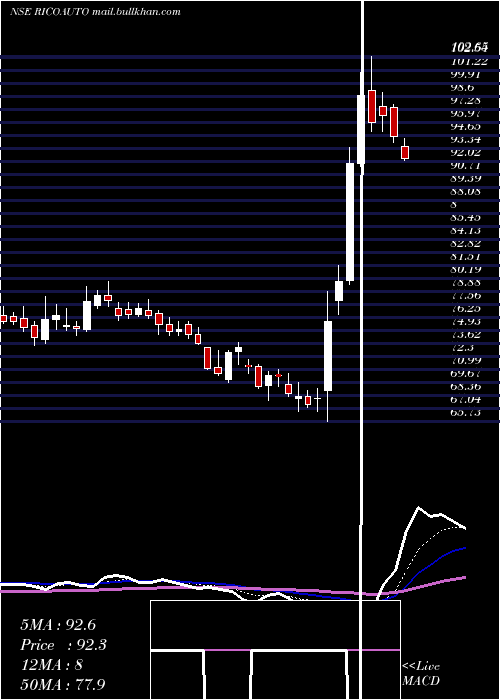The height and width of the screenshot is (700, 500).
Task: Select the 80.19 price axis label
Action: (x=467, y=269)
